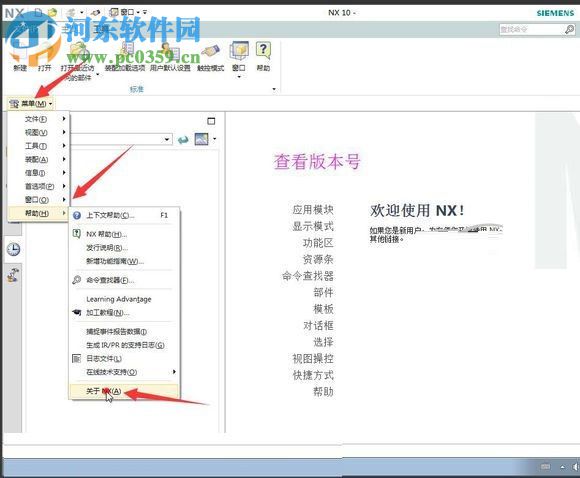Expand the 首选项(P) submenu
Screen dimensions: 580x478
click(39, 186)
